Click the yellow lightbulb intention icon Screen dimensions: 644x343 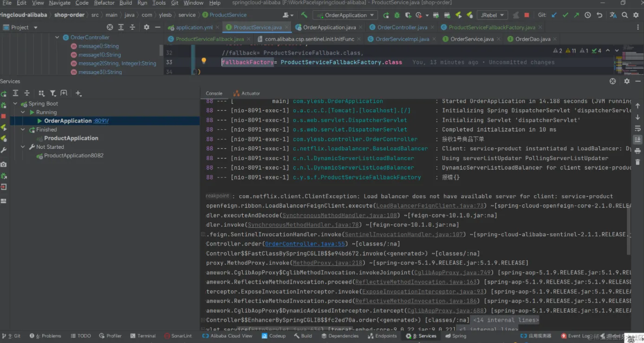coord(203,61)
